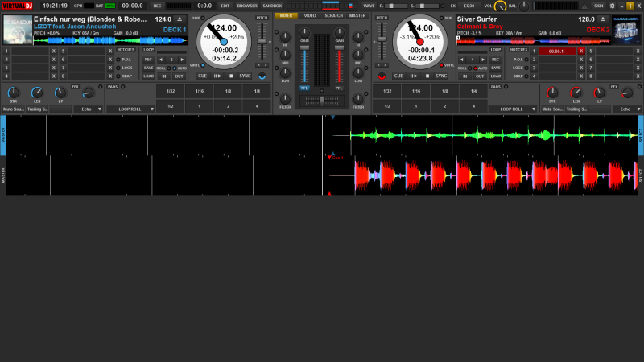Image resolution: width=644 pixels, height=362 pixels.
Task: Click the Deck 1 pitch slider
Action: 262,42
